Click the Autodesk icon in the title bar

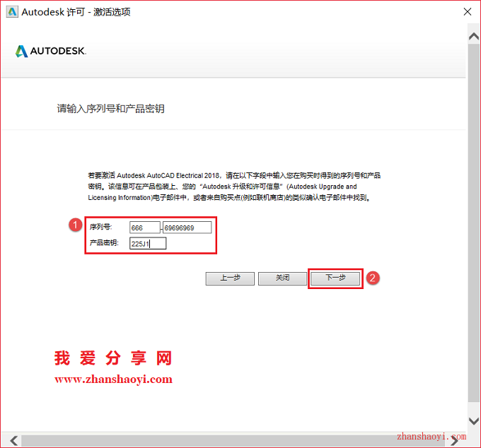click(x=12, y=12)
